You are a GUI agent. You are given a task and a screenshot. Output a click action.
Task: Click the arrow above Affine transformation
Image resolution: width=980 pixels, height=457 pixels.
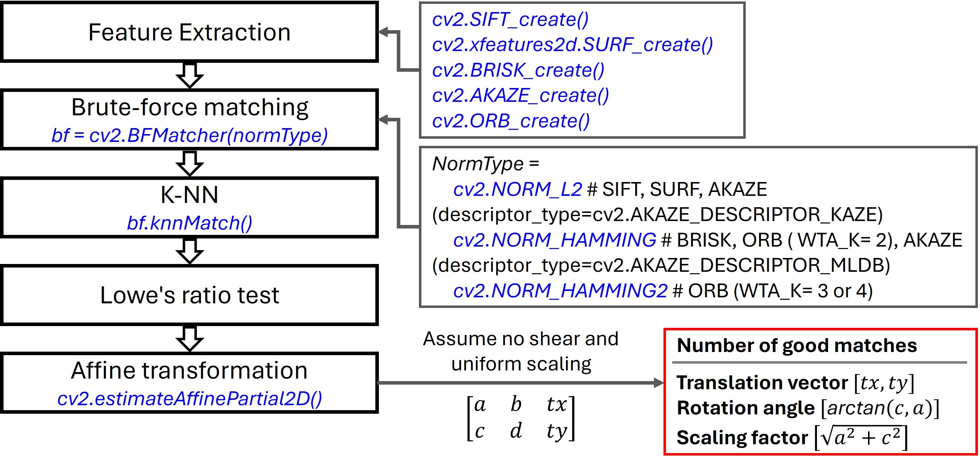190,338
